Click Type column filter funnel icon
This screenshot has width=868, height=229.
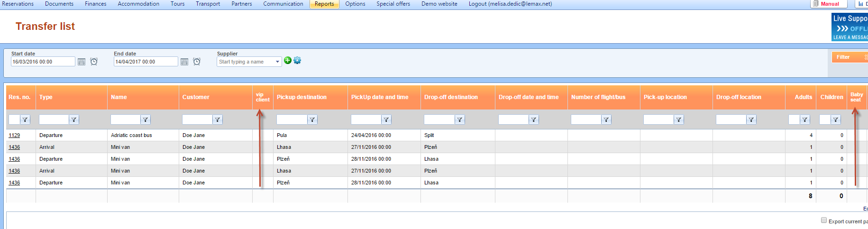[x=74, y=119]
